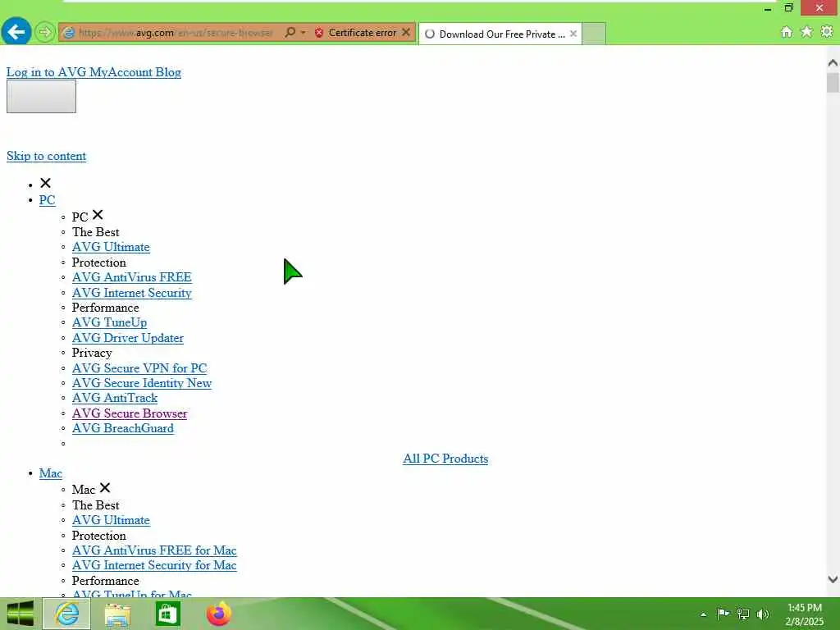
Task: Open the AVG AntiTrack link
Action: point(115,398)
